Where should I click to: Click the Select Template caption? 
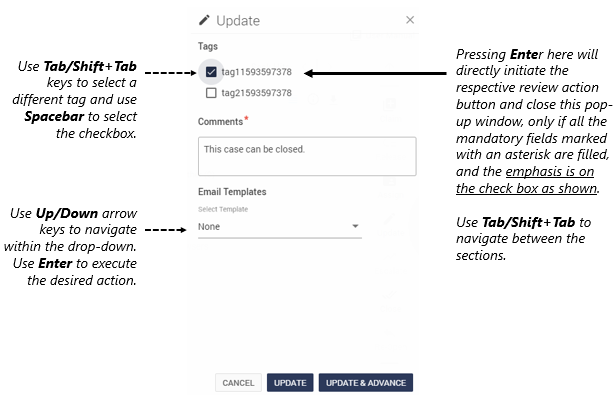223,209
